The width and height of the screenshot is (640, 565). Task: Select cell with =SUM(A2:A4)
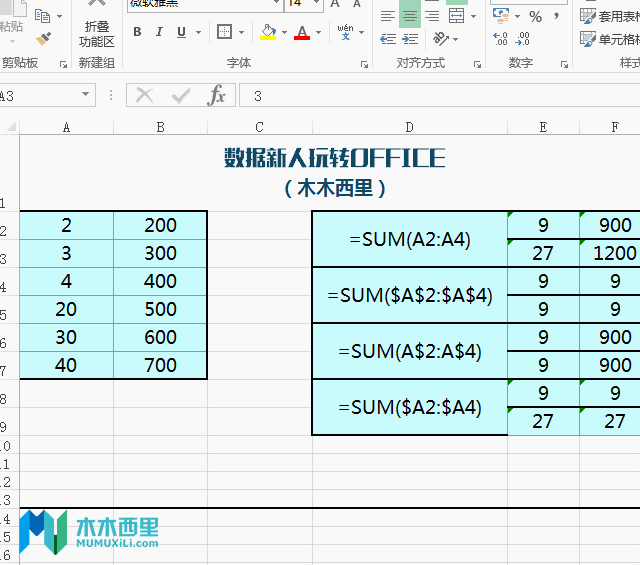[x=410, y=239]
